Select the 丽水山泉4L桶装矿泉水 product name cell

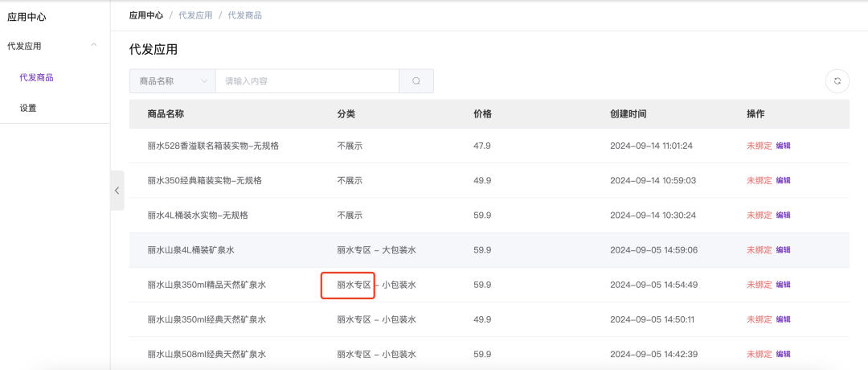click(191, 250)
